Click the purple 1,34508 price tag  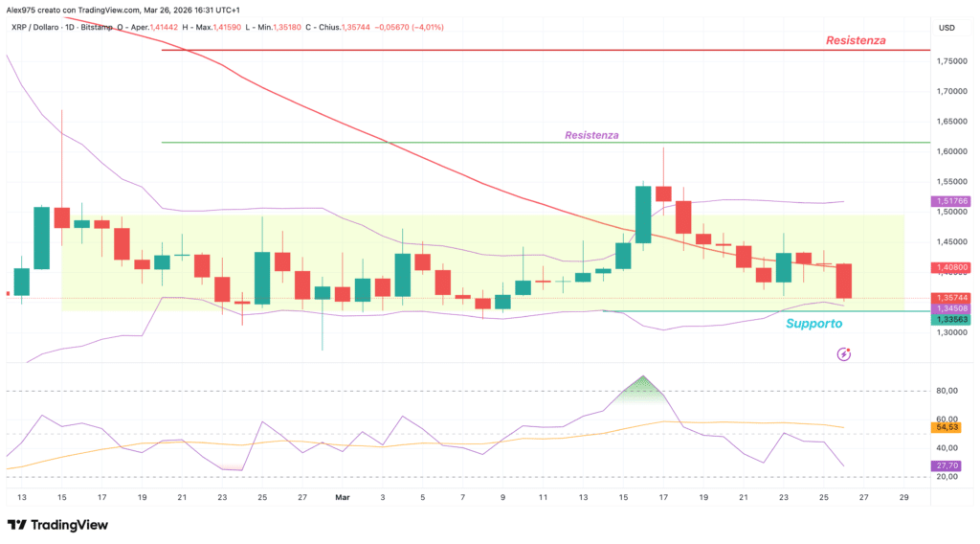[x=950, y=309]
